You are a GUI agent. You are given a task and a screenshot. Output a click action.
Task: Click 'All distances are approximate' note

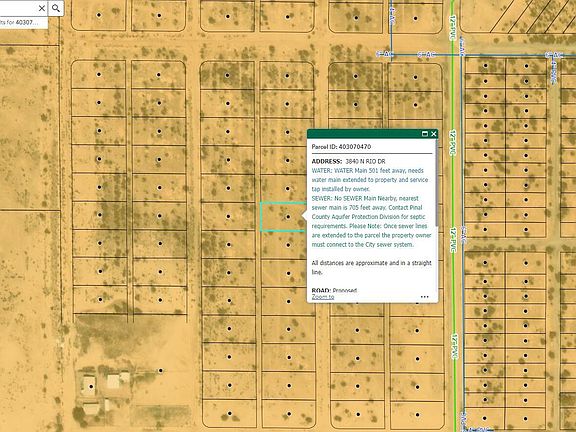pyautogui.click(x=371, y=267)
